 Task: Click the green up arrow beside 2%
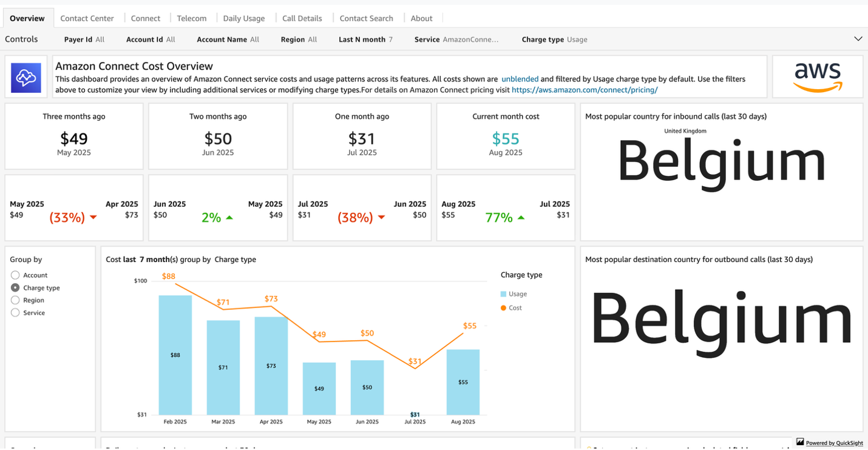[229, 217]
